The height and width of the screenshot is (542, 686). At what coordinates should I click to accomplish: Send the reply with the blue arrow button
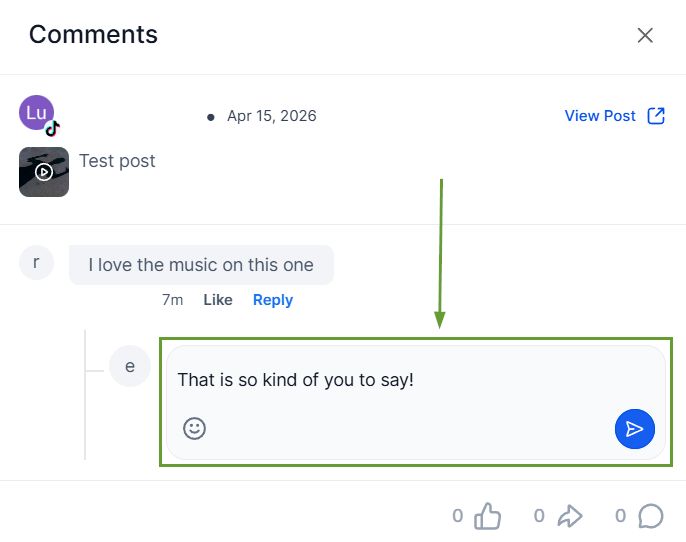coord(634,429)
